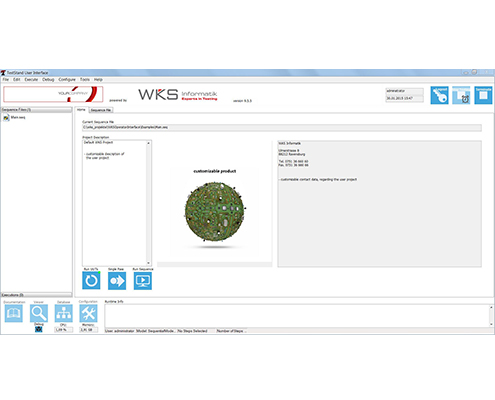Click Project Description scroll up arrow
Screen dimensions: 495x400
[149, 143]
